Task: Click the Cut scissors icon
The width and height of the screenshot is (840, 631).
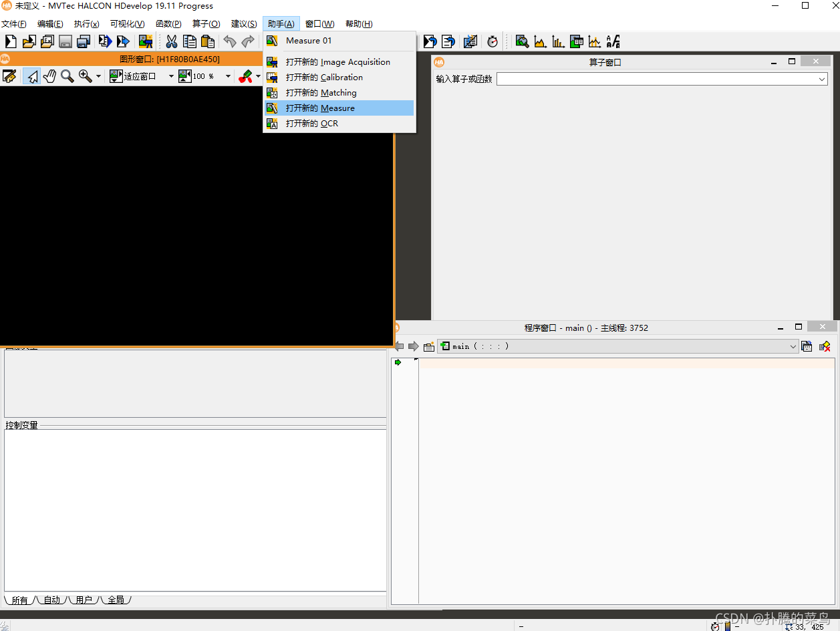Action: (x=172, y=41)
